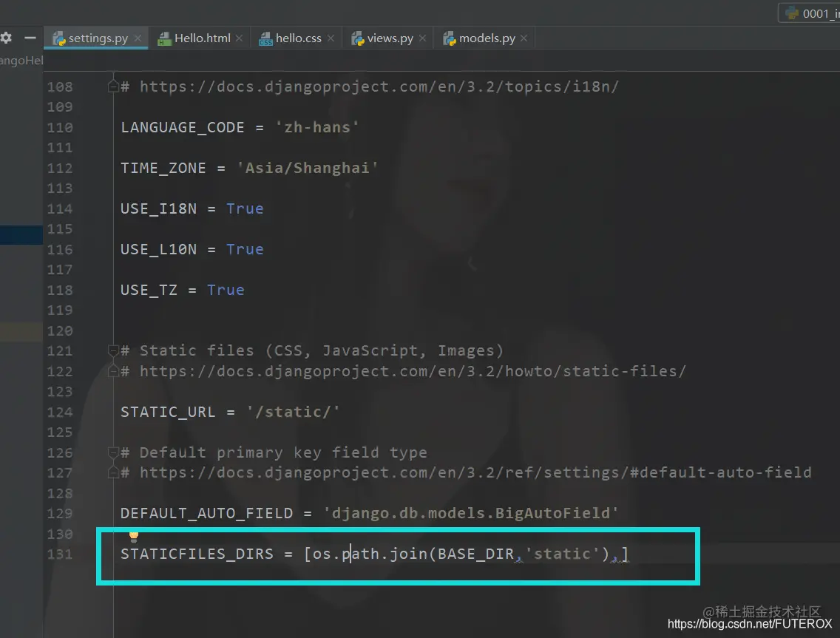The height and width of the screenshot is (638, 840).
Task: Click BASE_DIR argument in line 131
Action: 475,554
